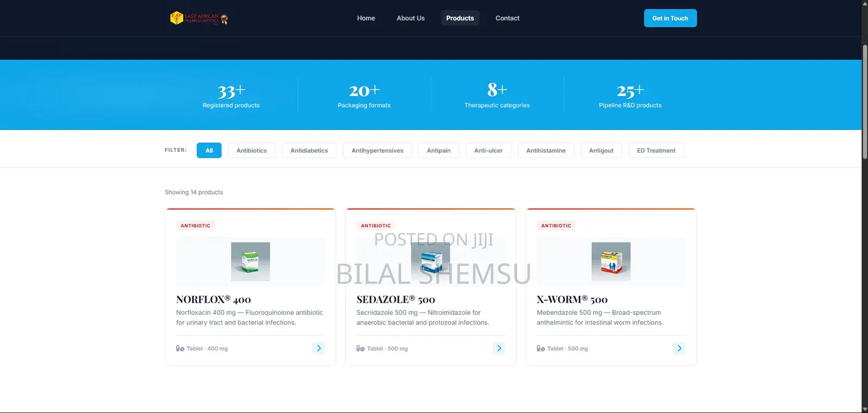
Task: Filter products by Antipain
Action: (x=439, y=151)
